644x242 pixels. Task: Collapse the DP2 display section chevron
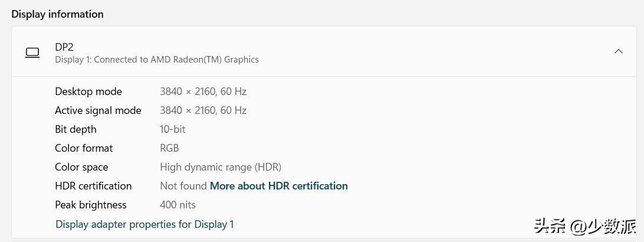[x=619, y=51]
